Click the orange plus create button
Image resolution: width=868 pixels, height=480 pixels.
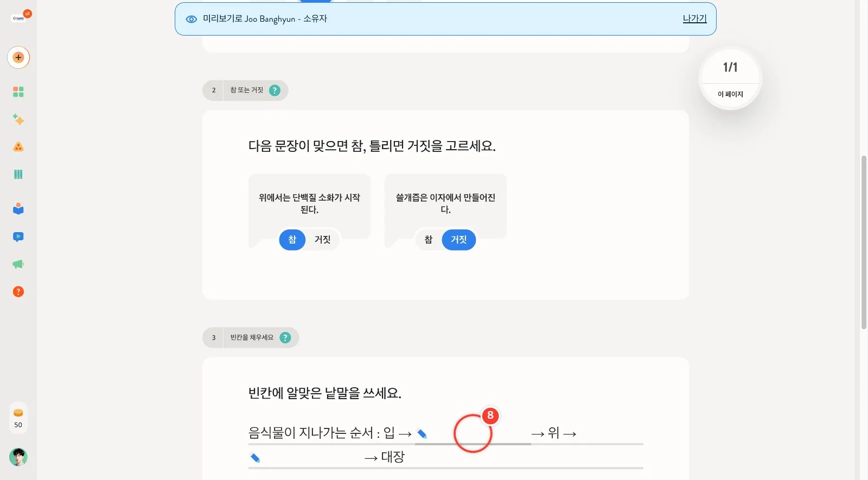(18, 57)
